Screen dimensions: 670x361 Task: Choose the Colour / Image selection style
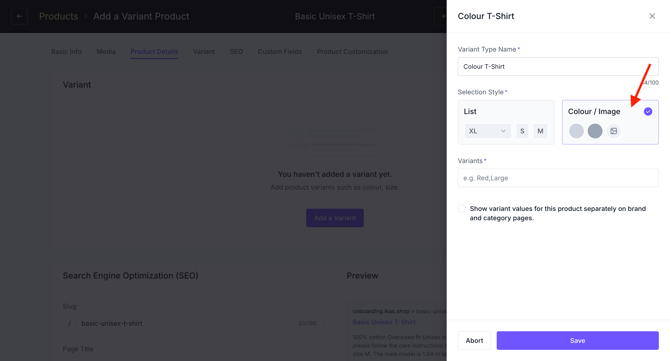610,122
